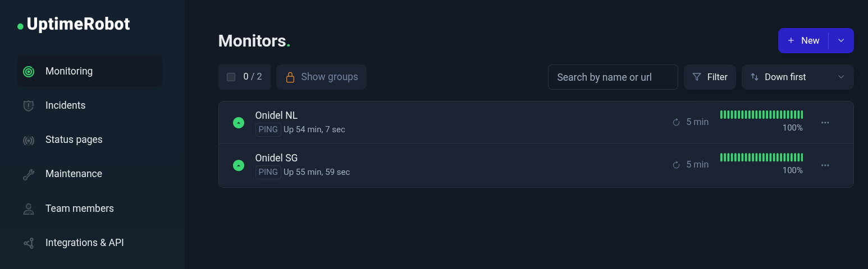This screenshot has height=269, width=868.
Task: Open the Filter options
Action: pos(710,77)
